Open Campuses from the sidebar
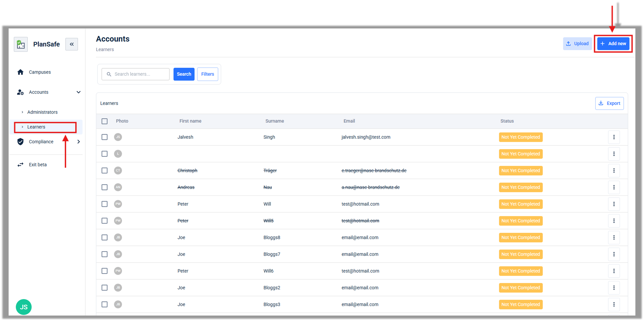 [x=40, y=72]
